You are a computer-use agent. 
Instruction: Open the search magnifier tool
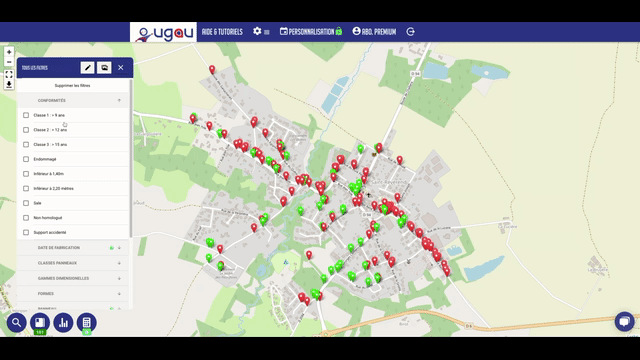point(16,322)
